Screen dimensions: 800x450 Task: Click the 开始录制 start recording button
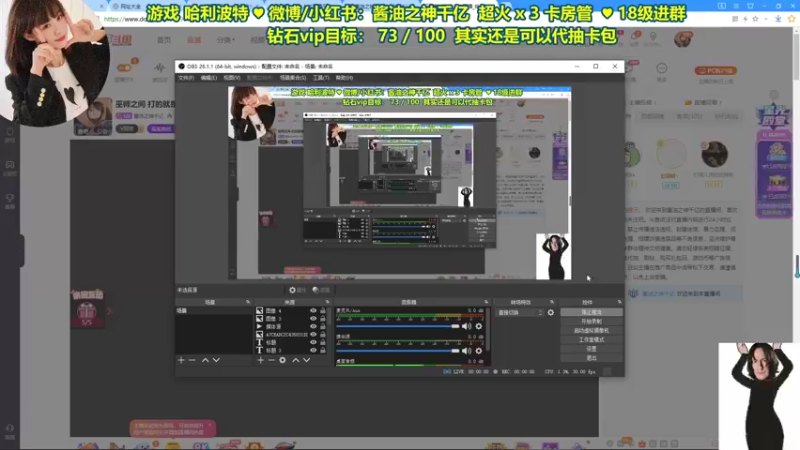coord(591,321)
